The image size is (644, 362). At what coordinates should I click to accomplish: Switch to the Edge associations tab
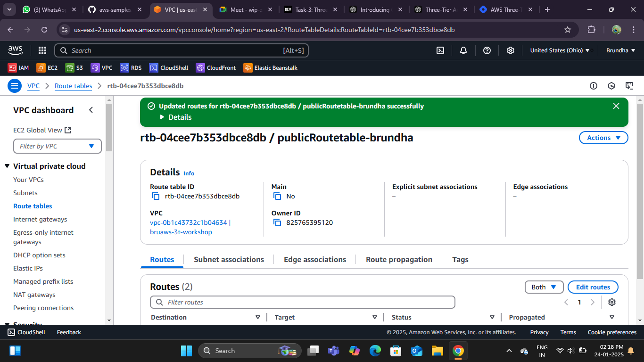(x=315, y=260)
